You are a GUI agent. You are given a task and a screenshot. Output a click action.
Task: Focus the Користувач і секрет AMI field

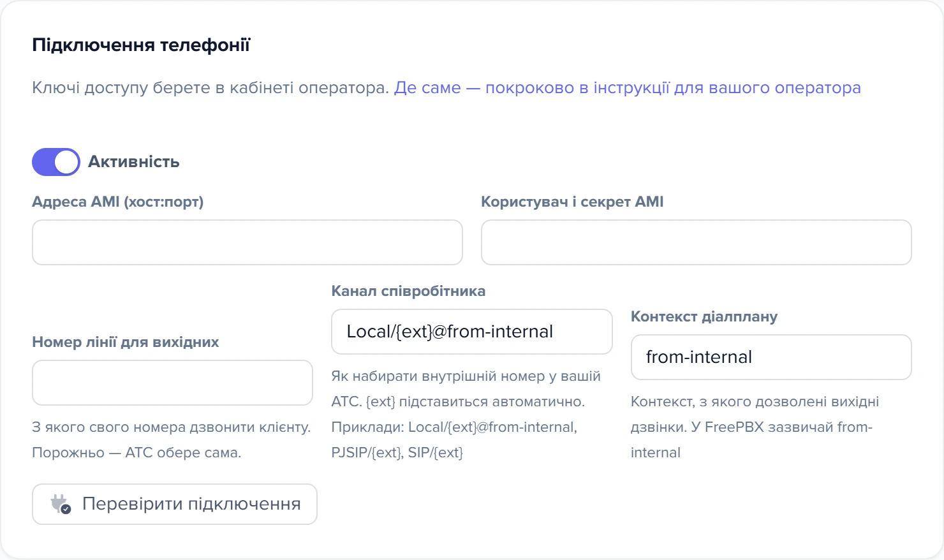pyautogui.click(x=697, y=242)
